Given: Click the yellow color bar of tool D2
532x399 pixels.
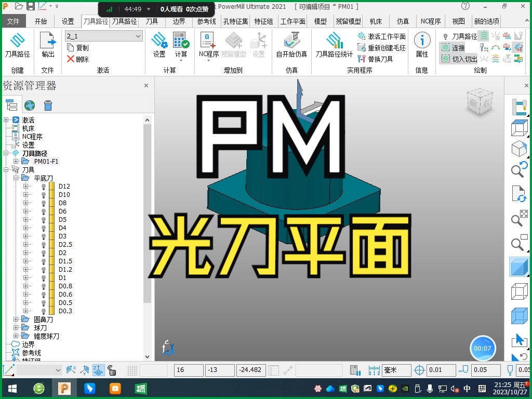Looking at the screenshot, I should (51, 253).
